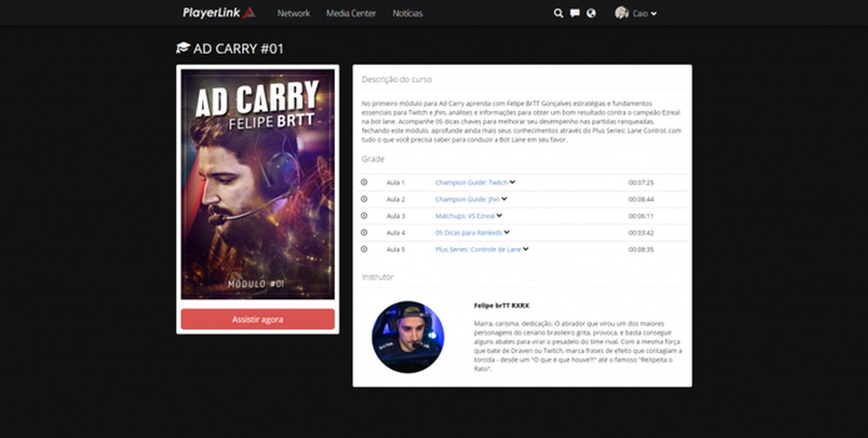The height and width of the screenshot is (438, 868).
Task: Open Champion Guide: Jhin lesson link
Action: 467,199
